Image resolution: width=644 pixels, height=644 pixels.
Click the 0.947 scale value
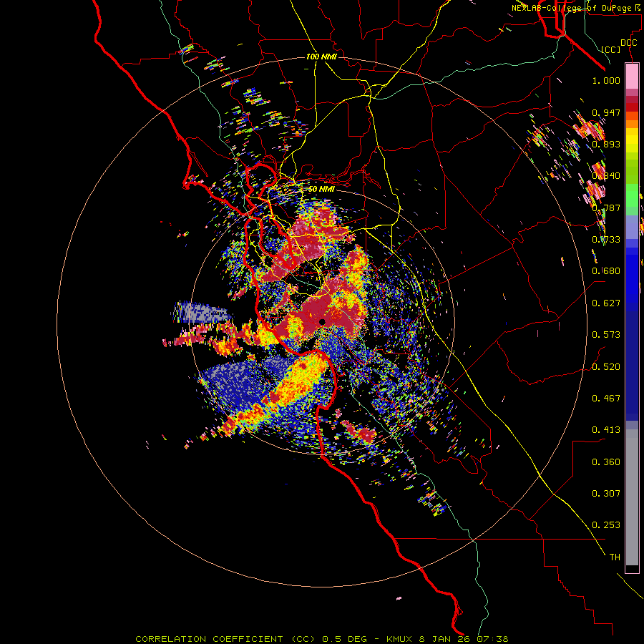click(x=606, y=112)
